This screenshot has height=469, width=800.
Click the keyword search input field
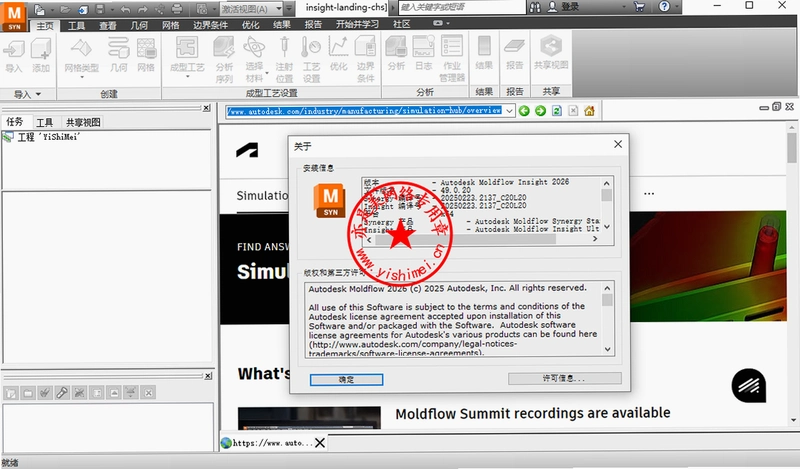[x=461, y=7]
